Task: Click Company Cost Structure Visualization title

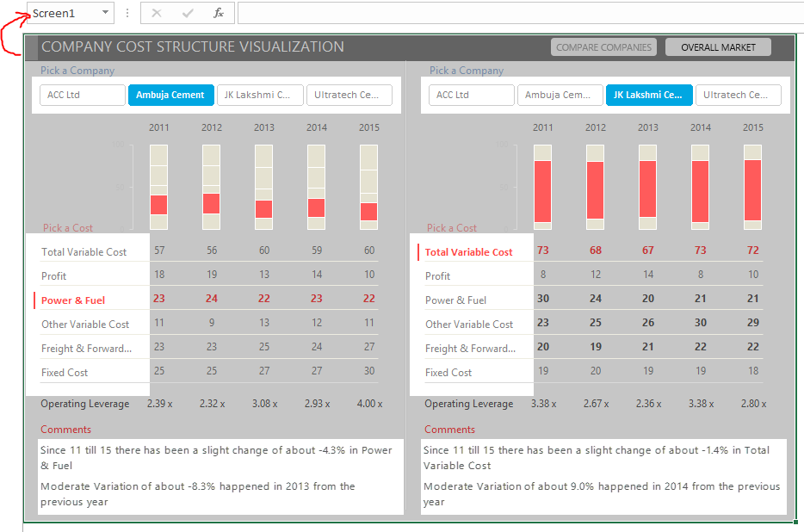Action: point(193,46)
